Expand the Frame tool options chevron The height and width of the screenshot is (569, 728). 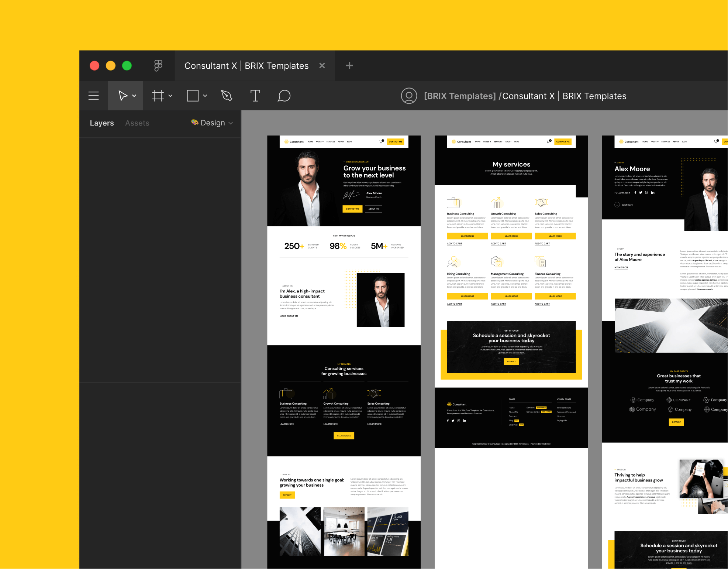(170, 96)
